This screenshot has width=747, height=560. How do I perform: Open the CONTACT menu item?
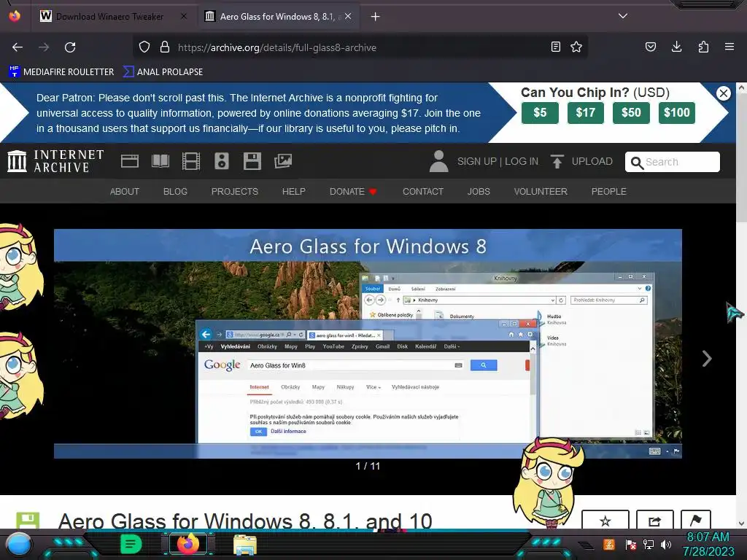(x=423, y=192)
